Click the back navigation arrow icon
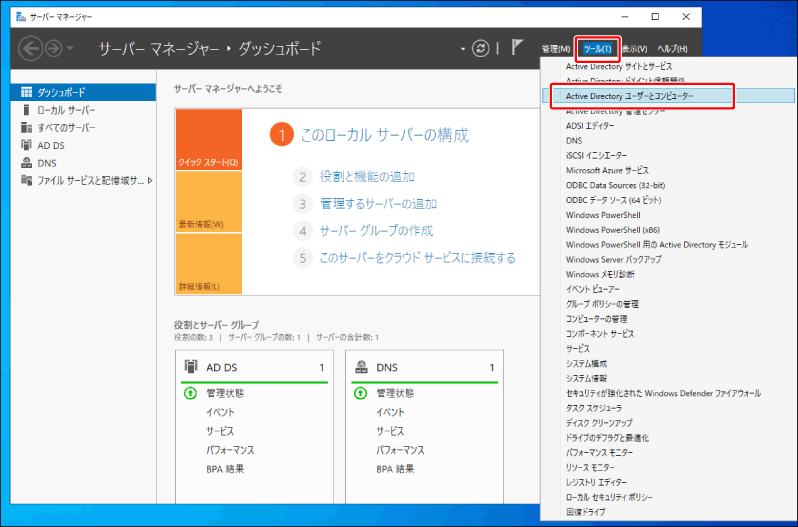 33,48
